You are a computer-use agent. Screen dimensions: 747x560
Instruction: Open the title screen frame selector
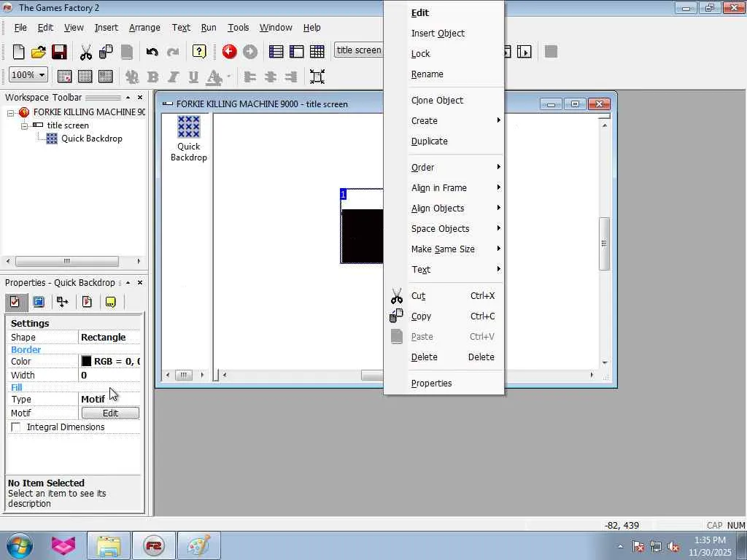pyautogui.click(x=359, y=50)
